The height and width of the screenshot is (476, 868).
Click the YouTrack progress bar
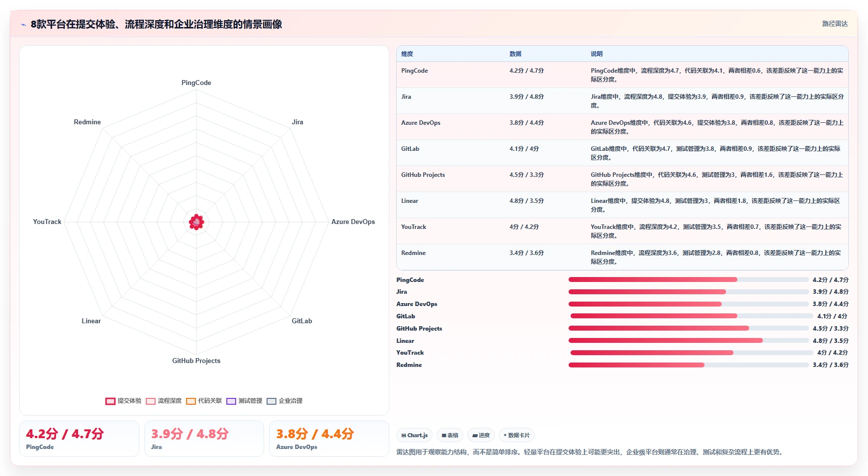(692, 353)
